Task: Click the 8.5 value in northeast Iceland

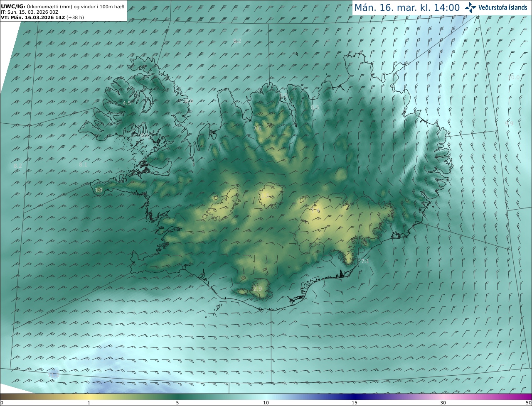Action: click(x=315, y=108)
